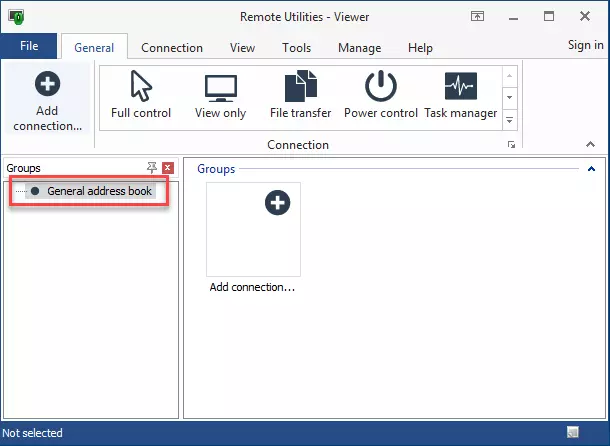The height and width of the screenshot is (446, 610).
Task: Launch the Task manager mode
Action: pos(461,95)
